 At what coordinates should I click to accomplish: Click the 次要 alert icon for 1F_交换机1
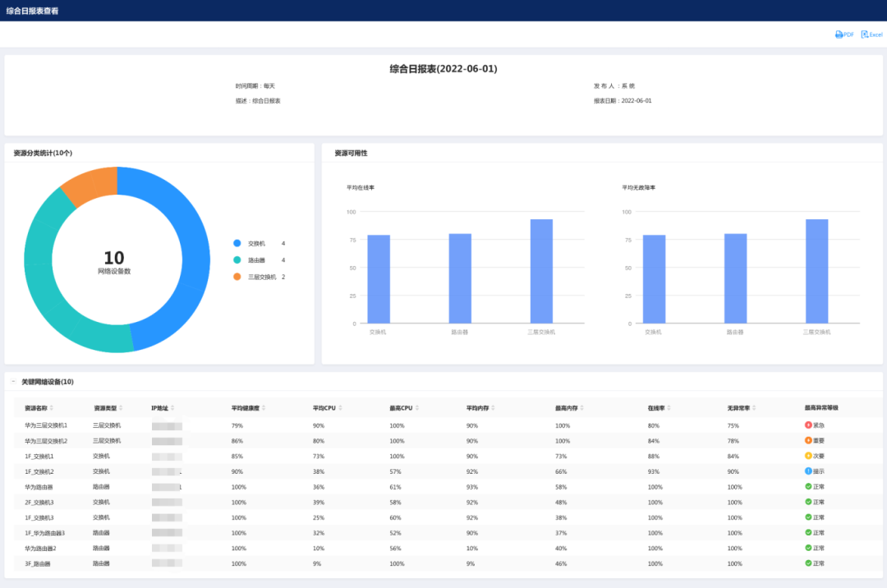(808, 456)
